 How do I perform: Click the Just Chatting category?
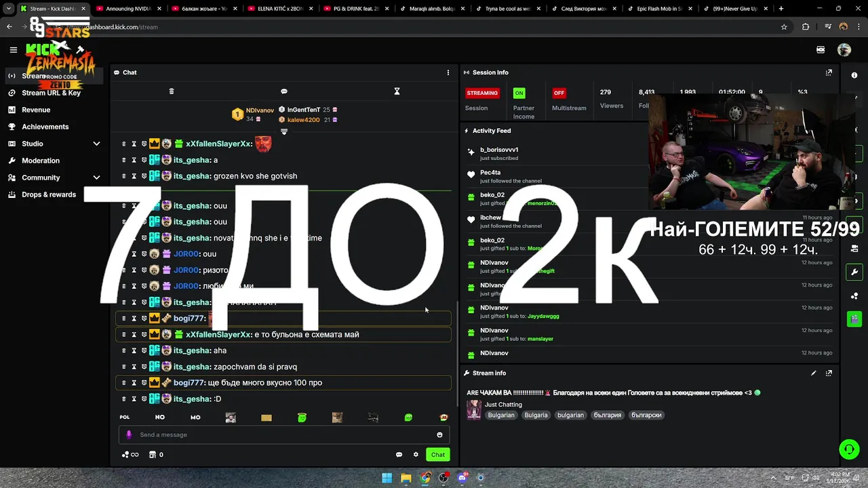[503, 405]
